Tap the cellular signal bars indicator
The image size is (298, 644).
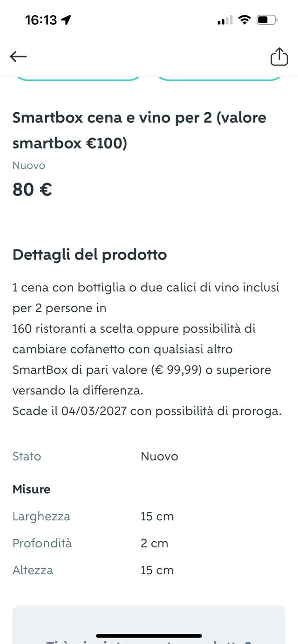point(224,20)
